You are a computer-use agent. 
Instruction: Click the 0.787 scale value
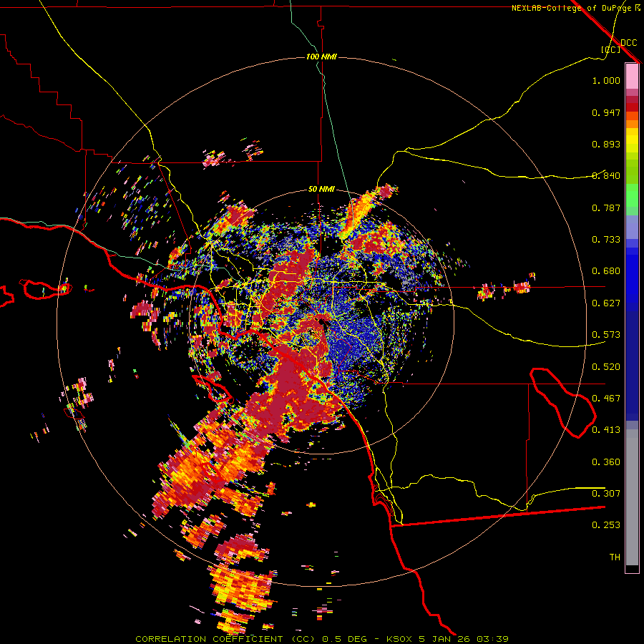[x=606, y=208]
